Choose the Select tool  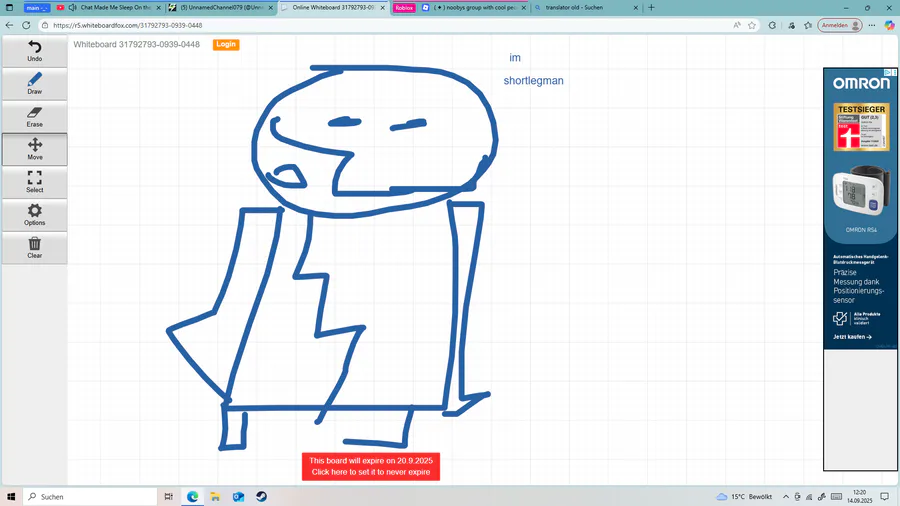tap(34, 182)
